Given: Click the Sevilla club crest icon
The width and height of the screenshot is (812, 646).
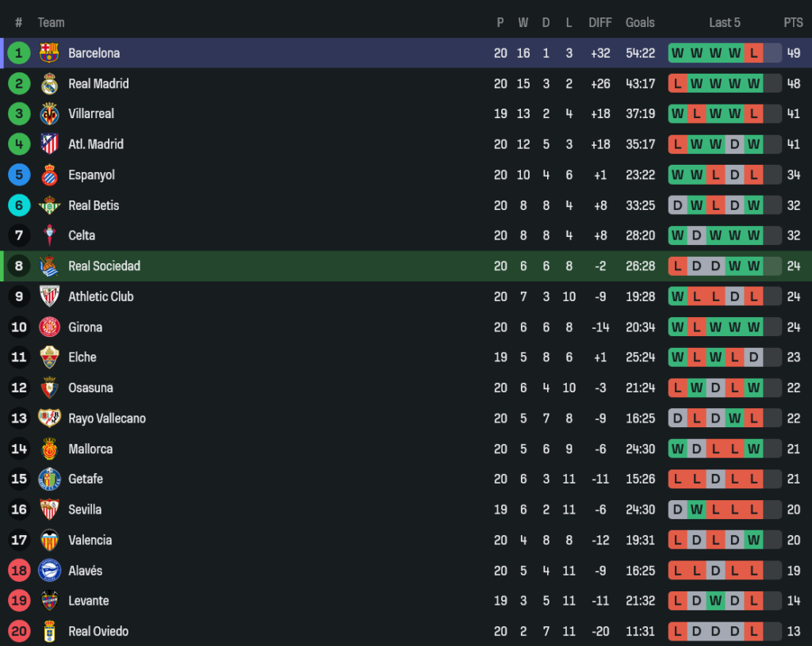Looking at the screenshot, I should point(49,510).
